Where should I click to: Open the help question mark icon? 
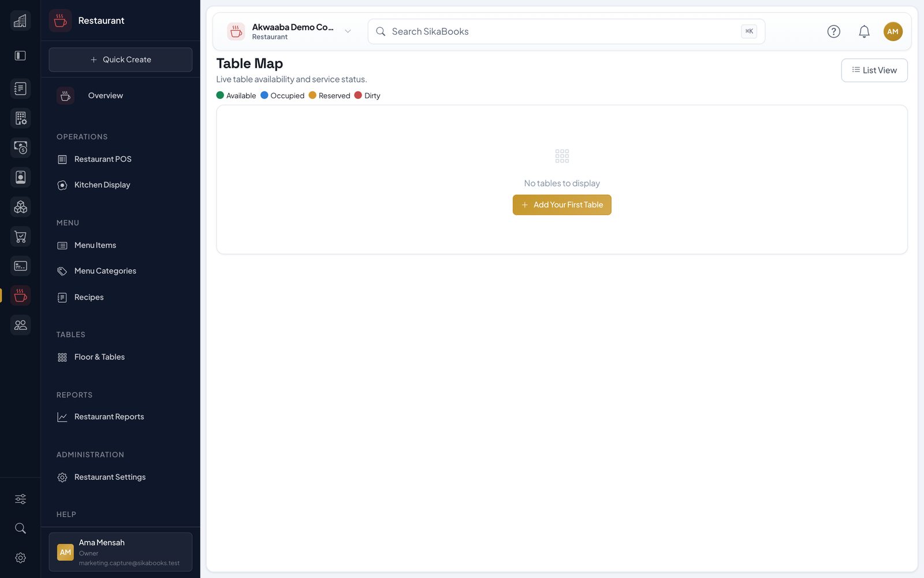(833, 32)
